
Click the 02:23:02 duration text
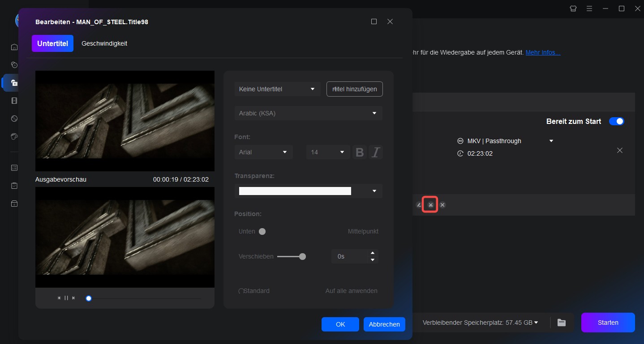pos(480,153)
